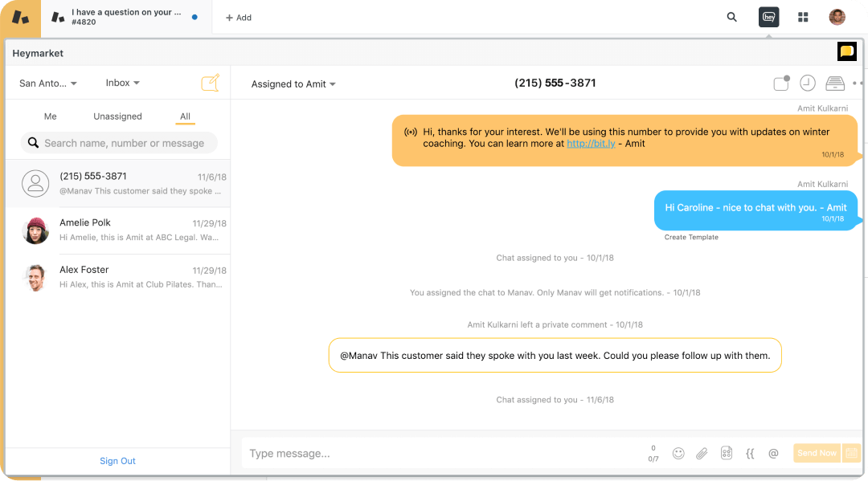Insert merge field with curly braces icon
Screen dimensions: 868x481
tap(750, 454)
